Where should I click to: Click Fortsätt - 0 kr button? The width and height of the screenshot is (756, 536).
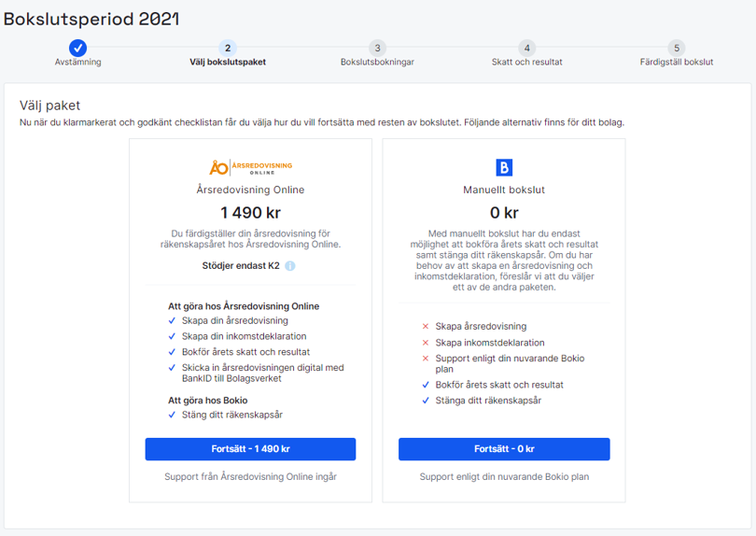pyautogui.click(x=504, y=448)
